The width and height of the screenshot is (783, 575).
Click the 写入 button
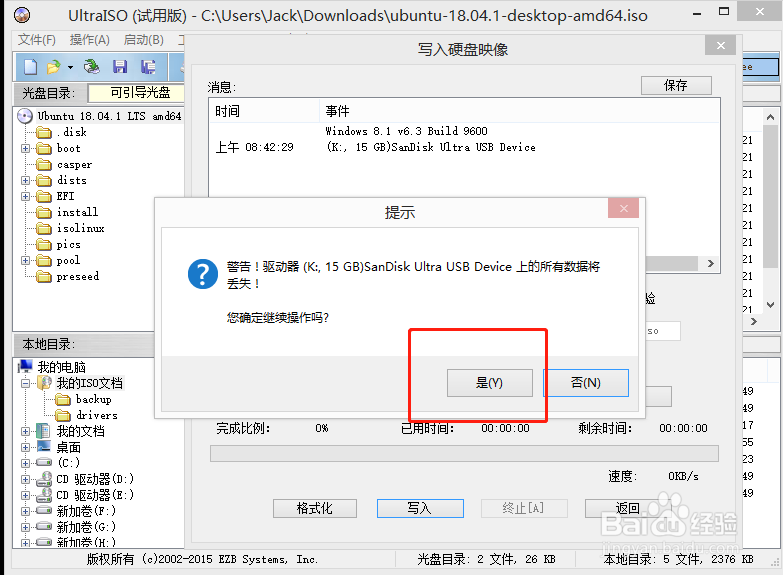click(420, 509)
